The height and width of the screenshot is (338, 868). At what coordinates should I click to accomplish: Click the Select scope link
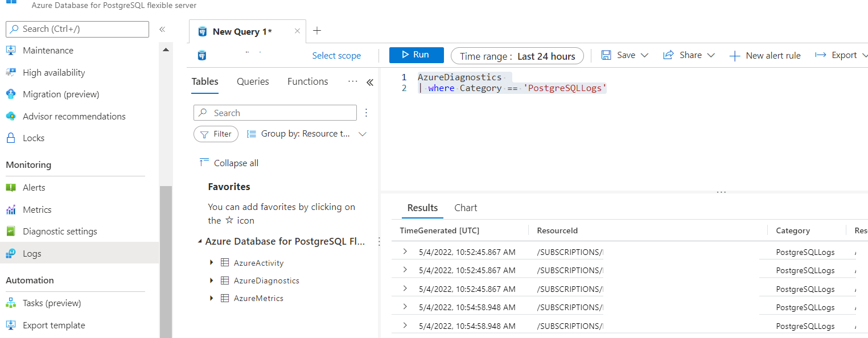(x=336, y=56)
